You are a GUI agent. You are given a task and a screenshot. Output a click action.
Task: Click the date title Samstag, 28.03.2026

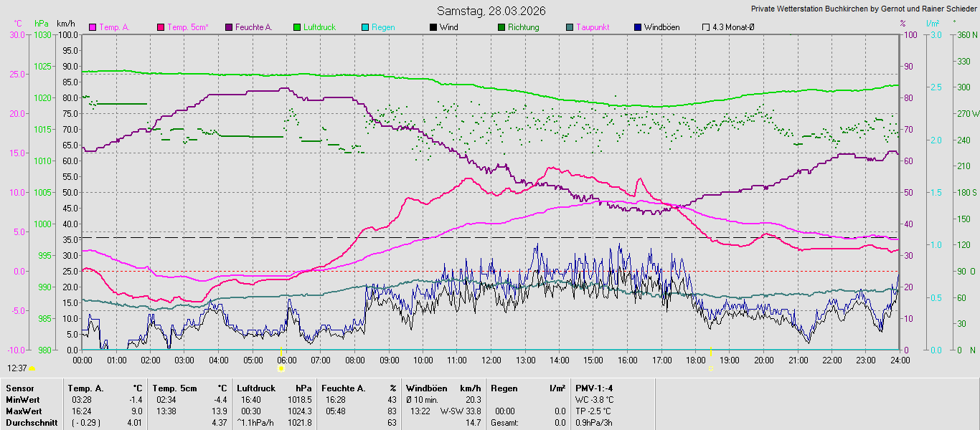[491, 11]
